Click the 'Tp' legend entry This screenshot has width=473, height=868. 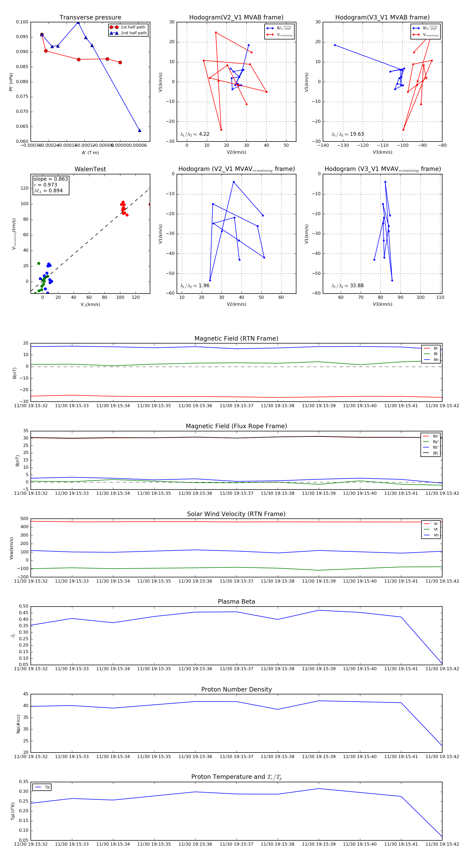(x=42, y=787)
